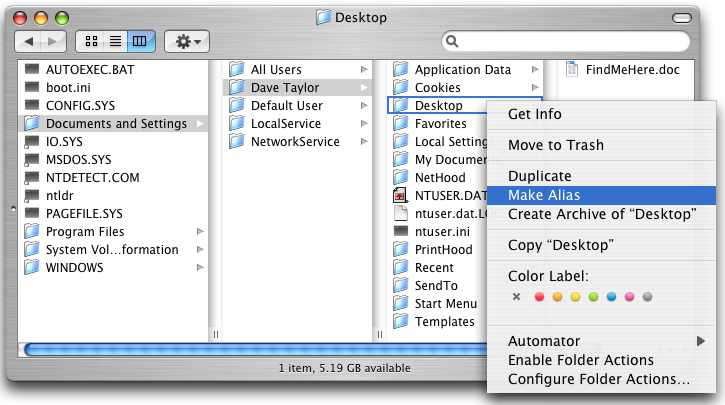The image size is (725, 405).
Task: Open the gear Action menu
Action: click(x=187, y=42)
